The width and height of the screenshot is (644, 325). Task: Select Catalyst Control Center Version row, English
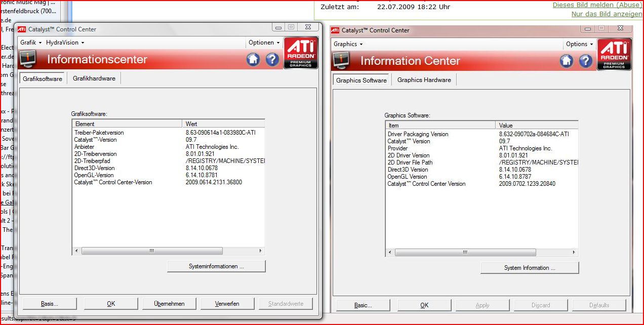click(x=481, y=184)
